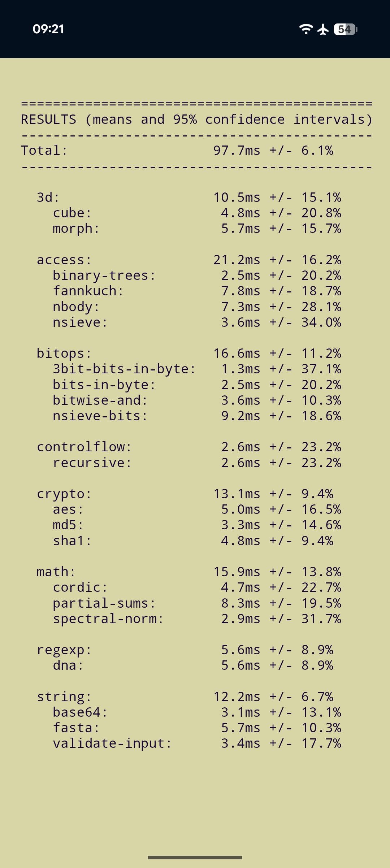Screen dimensions: 390x868
Task: Tap the access category row
Action: 189,260
